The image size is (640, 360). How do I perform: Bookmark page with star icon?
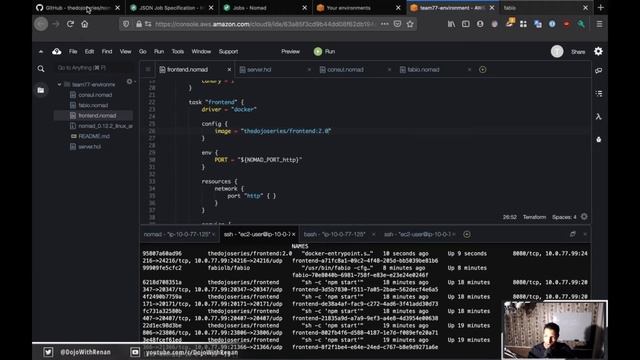(x=410, y=24)
